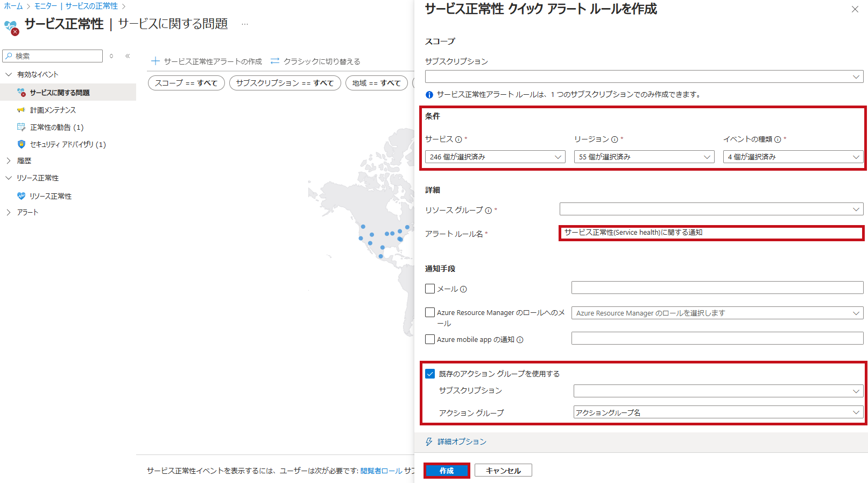The height and width of the screenshot is (483, 868).
Task: Open the more options ellipsis next to the page title
Action: [x=245, y=24]
